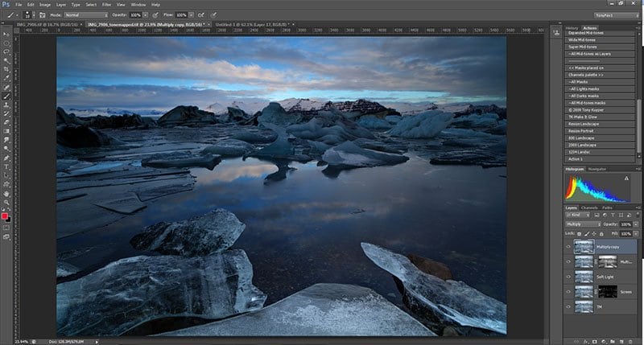Select the Crop tool
The image size is (644, 345).
(6, 69)
